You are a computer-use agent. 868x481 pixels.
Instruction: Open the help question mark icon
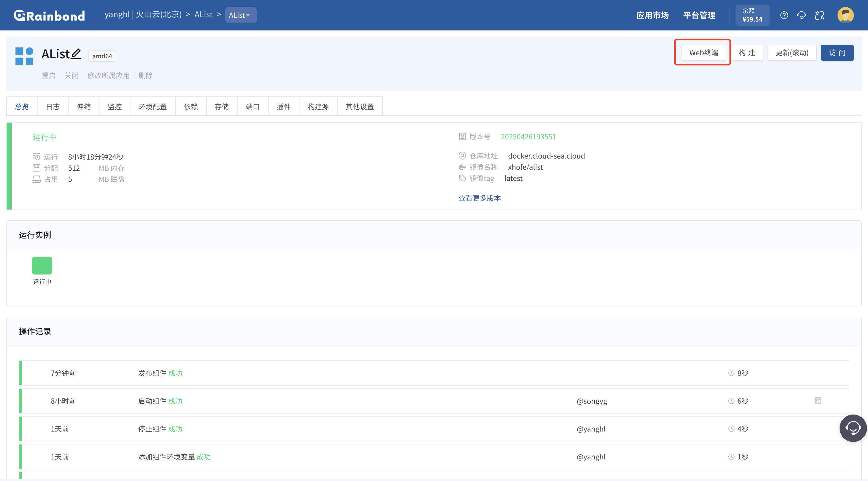784,15
